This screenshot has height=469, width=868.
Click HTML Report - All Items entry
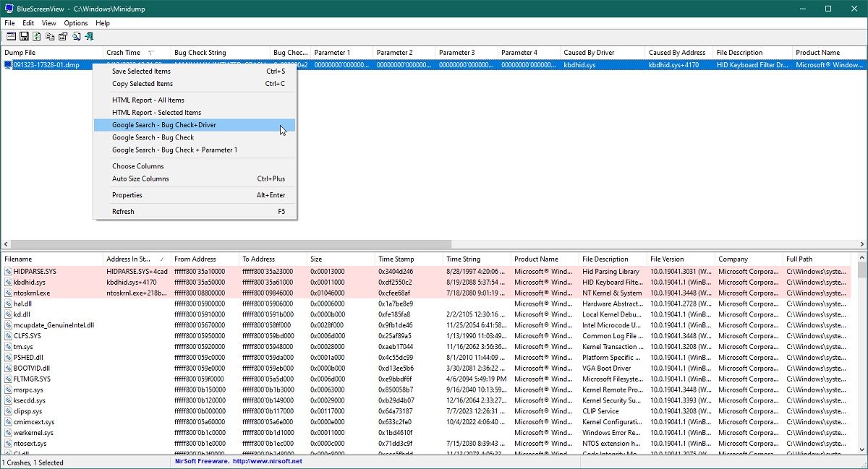point(148,100)
